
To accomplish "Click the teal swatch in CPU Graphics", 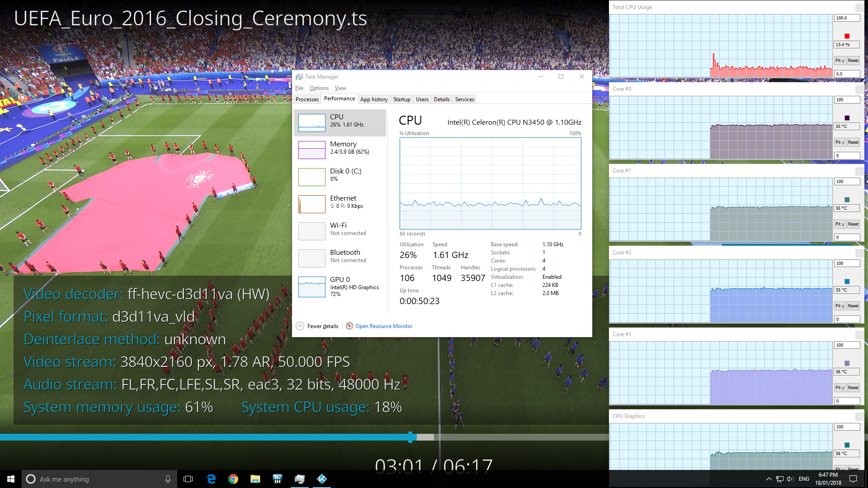I will [847, 445].
